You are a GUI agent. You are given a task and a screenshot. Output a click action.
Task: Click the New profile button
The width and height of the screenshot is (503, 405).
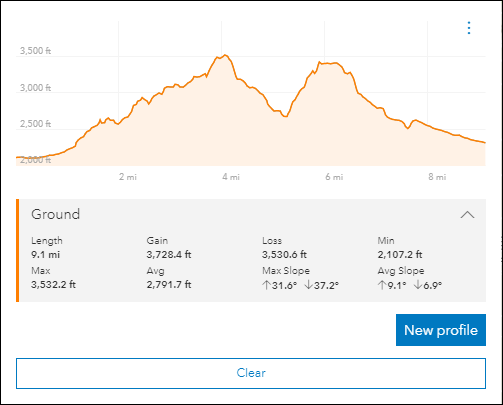coord(441,330)
